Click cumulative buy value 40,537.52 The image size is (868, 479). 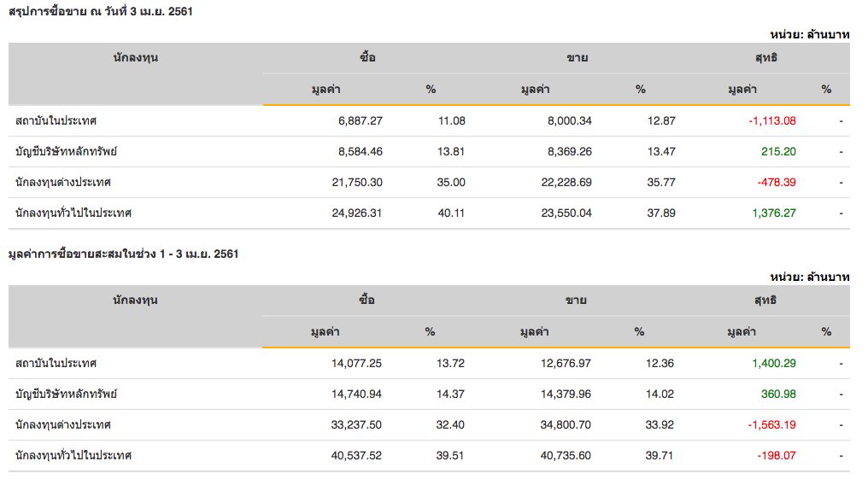coord(356,456)
